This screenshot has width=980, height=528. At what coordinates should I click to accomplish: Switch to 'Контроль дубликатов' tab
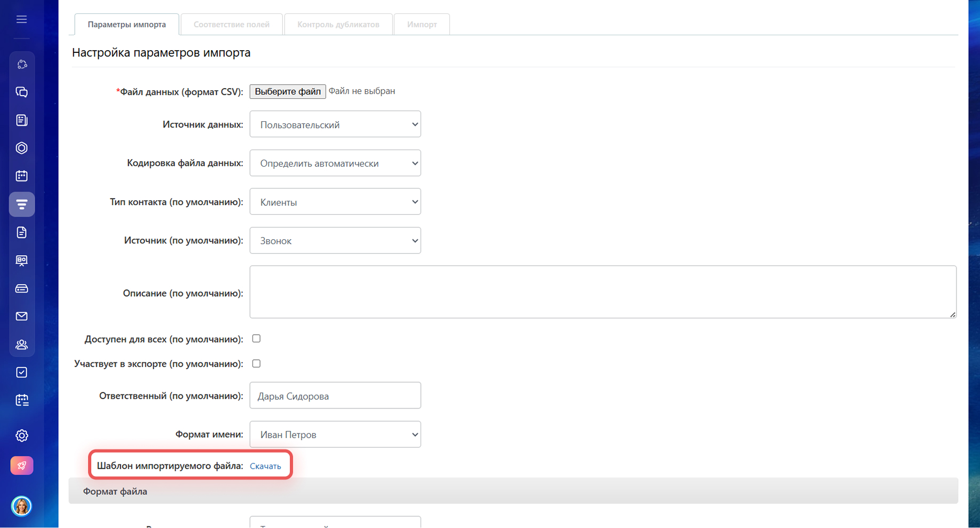338,25
